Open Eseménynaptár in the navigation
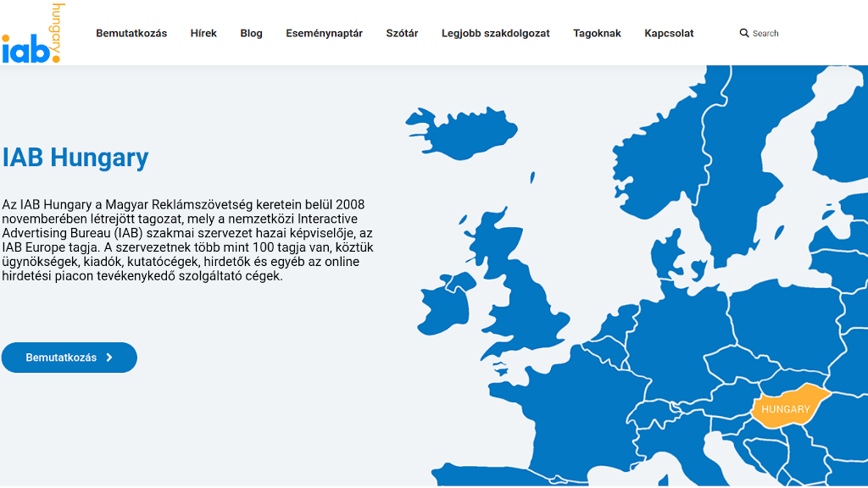This screenshot has width=868, height=488. pos(324,33)
